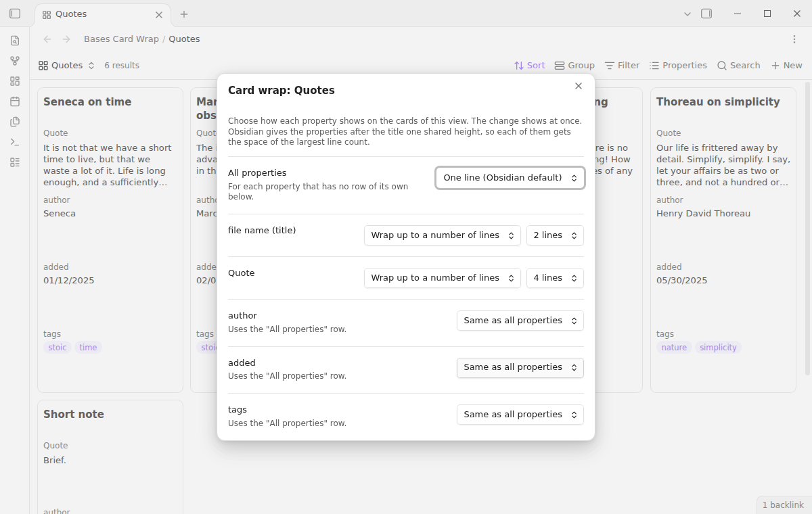Click the vertical scrollbar of the view
The height and width of the screenshot is (514, 812).
(807, 229)
